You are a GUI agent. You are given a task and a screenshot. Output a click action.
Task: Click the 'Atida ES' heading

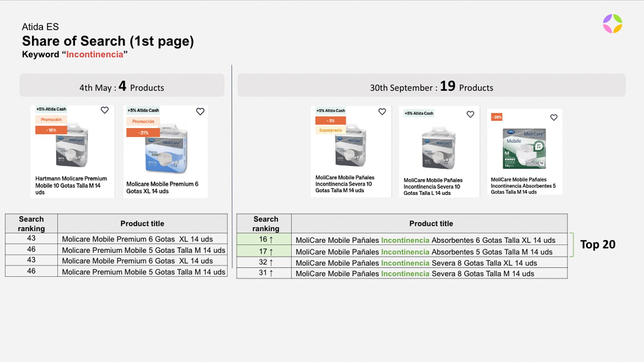tap(40, 27)
